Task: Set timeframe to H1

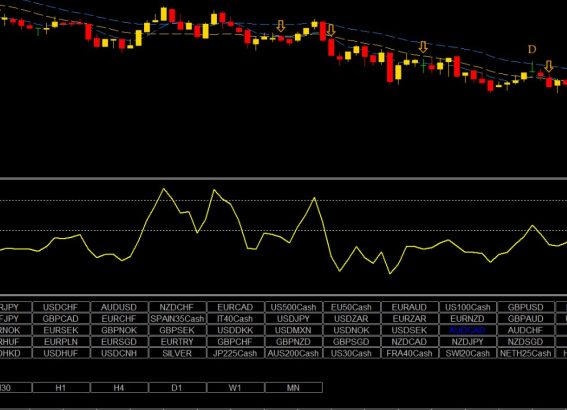Action: (61, 388)
